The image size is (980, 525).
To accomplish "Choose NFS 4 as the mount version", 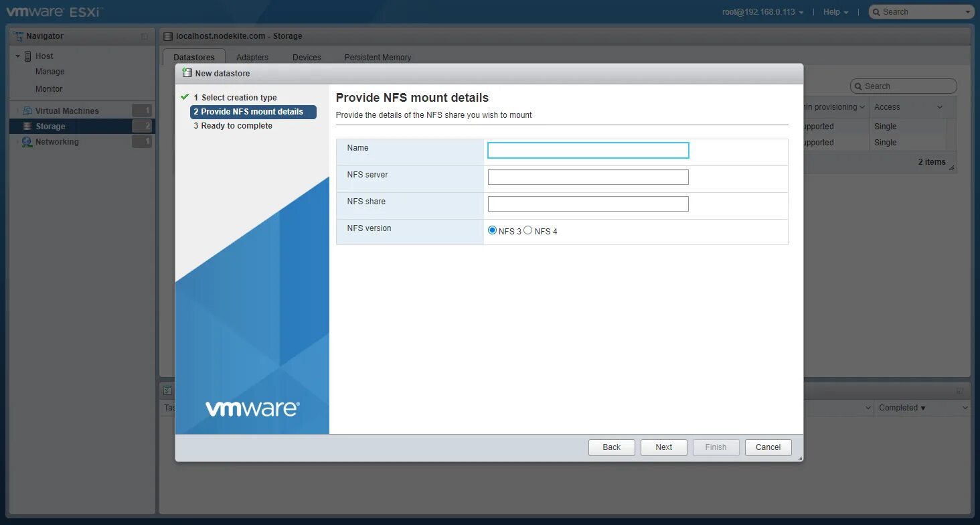I will point(528,230).
